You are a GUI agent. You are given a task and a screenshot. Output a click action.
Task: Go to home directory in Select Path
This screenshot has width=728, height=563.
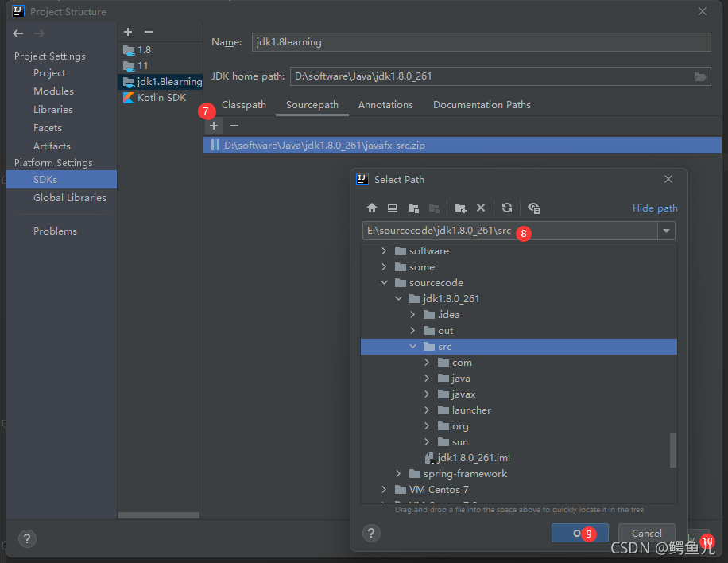click(372, 208)
